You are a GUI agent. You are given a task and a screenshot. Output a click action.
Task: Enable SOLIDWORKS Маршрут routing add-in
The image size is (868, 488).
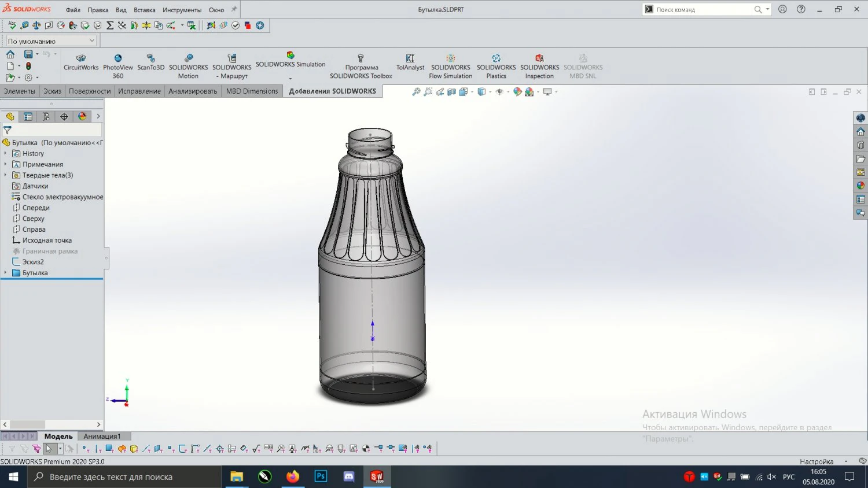(x=232, y=66)
